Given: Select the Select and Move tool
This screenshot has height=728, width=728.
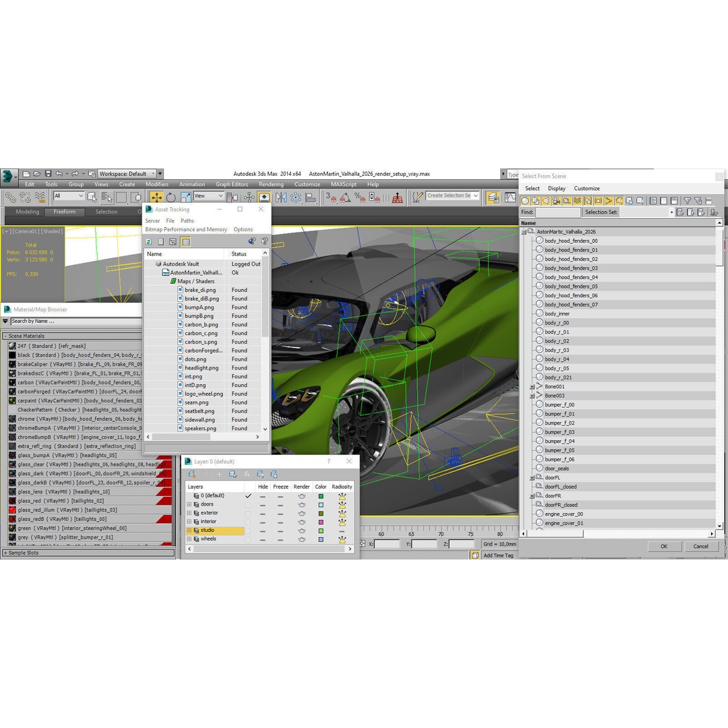Looking at the screenshot, I should pyautogui.click(x=156, y=198).
